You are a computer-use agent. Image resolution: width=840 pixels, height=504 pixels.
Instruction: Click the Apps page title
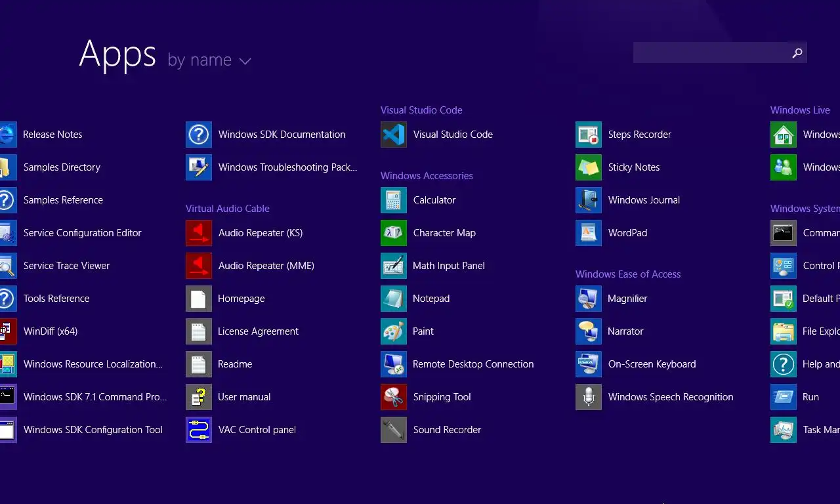point(117,55)
